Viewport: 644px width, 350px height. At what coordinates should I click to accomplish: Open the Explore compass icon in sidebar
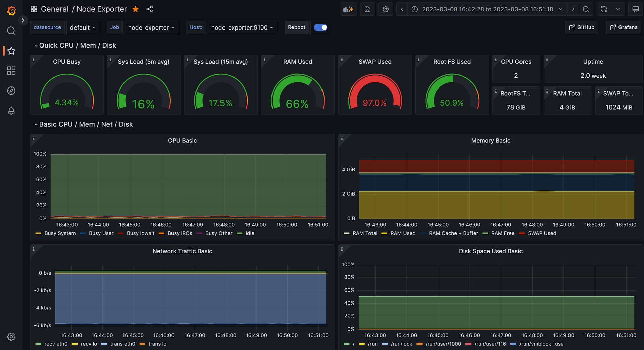pos(11,91)
